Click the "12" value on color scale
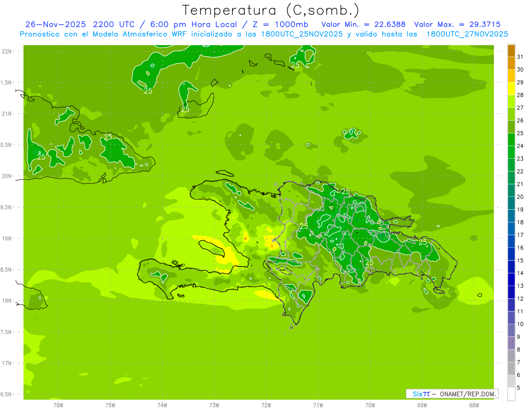This screenshot has width=532, height=411. tap(520, 299)
